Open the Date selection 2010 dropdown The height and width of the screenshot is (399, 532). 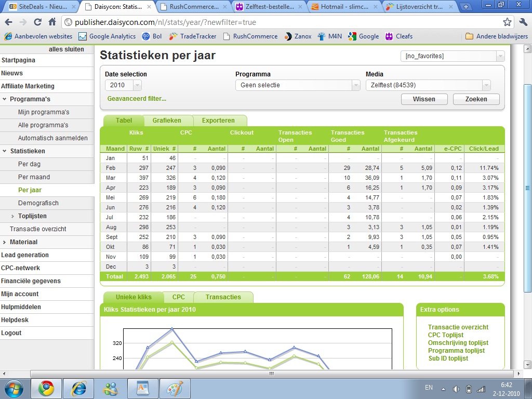coord(123,85)
